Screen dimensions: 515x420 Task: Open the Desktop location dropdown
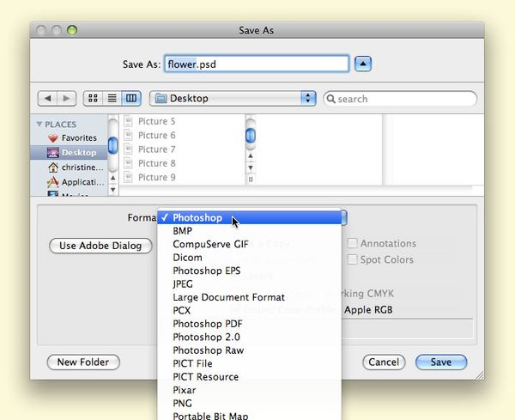(233, 99)
